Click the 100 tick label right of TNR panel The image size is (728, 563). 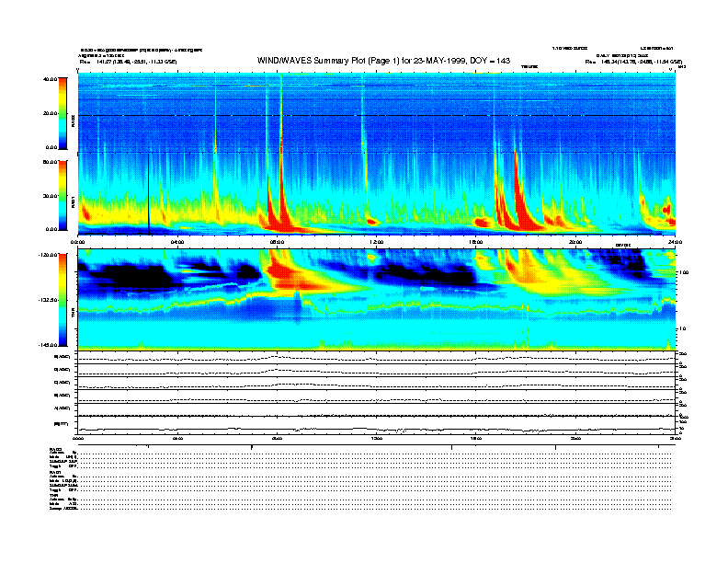pos(684,272)
